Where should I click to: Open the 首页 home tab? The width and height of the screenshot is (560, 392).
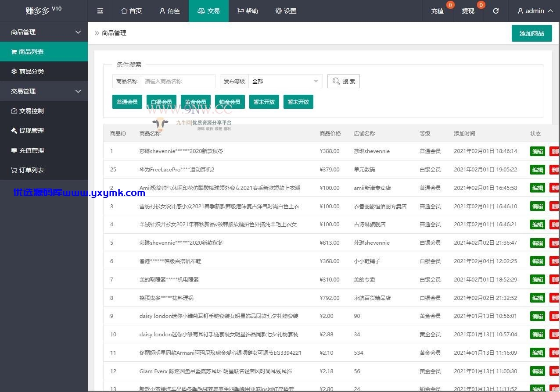(131, 11)
